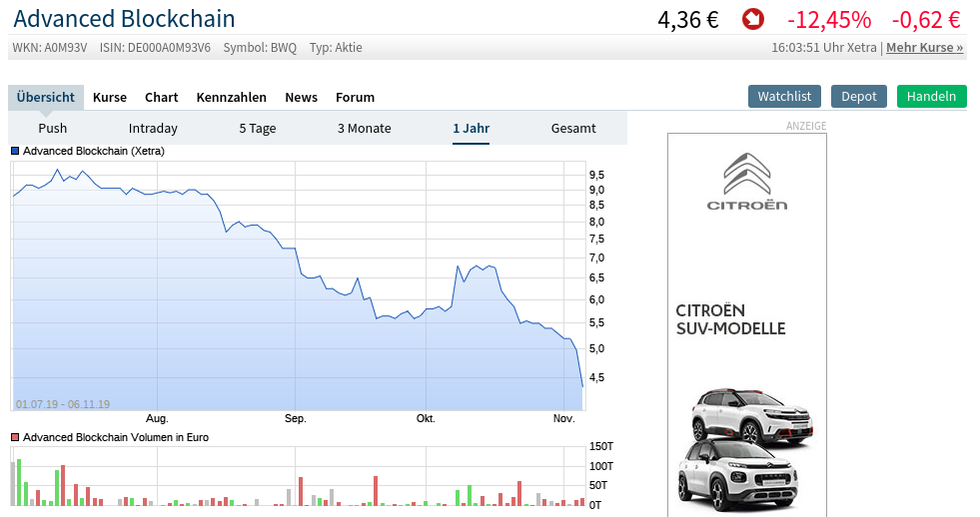Click the ISIN: DE000A0M93V6 text

[155, 48]
